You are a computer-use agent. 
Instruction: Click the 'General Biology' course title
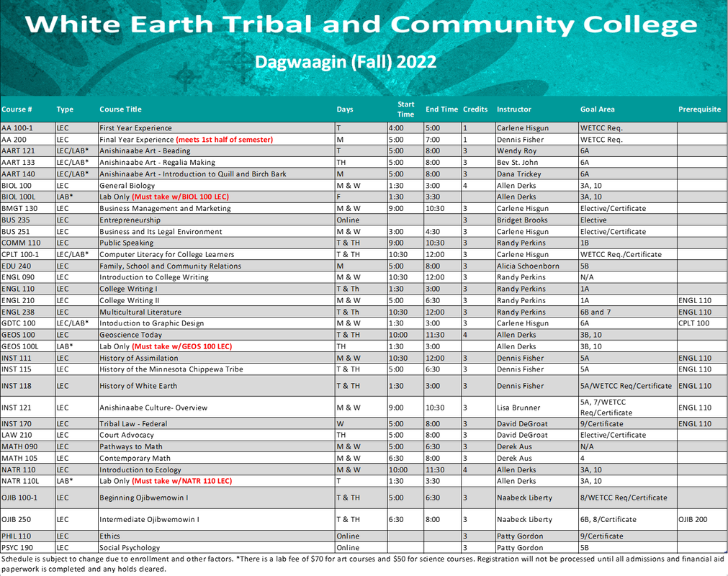point(127,186)
